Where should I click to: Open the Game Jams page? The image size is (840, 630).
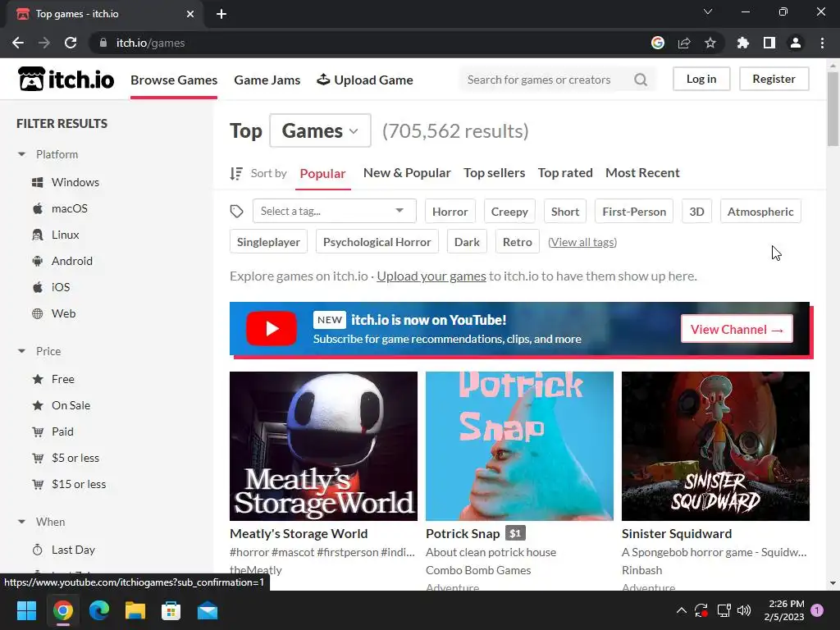click(x=267, y=80)
